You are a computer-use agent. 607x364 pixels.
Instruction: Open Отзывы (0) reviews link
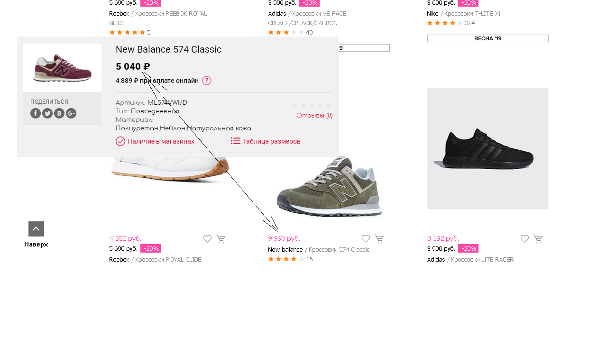(x=314, y=115)
